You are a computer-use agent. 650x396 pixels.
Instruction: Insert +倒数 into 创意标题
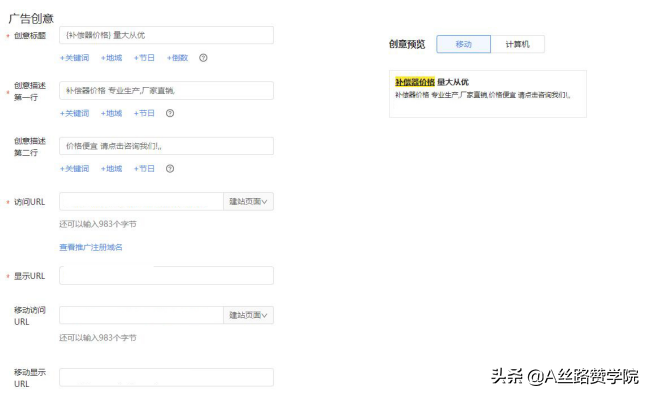[177, 58]
